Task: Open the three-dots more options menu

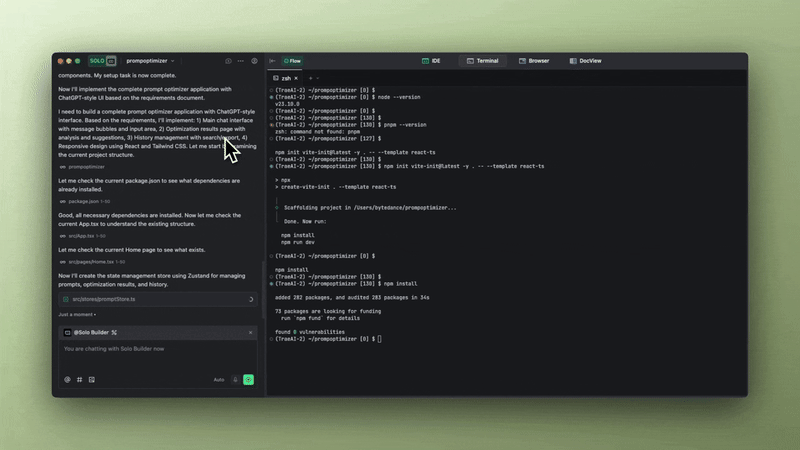Action: (x=240, y=61)
